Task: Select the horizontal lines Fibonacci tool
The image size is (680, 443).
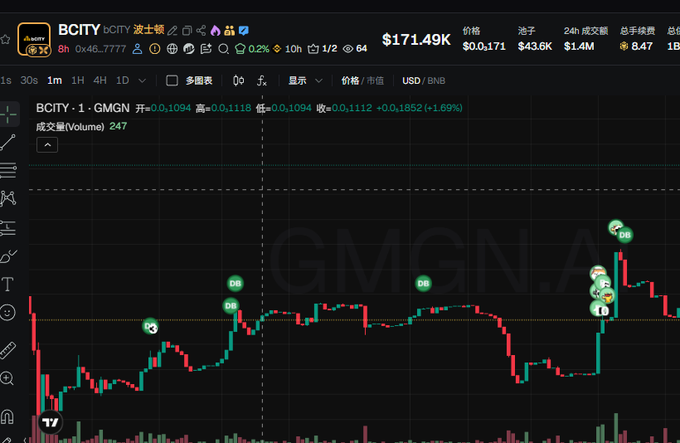Action: click(x=8, y=171)
